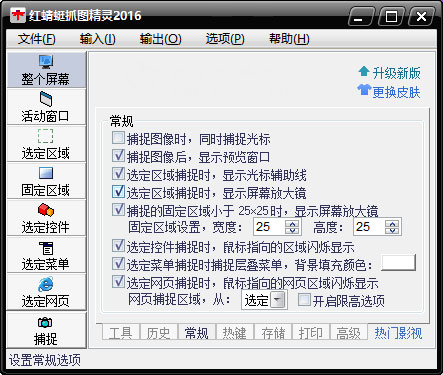Pick the 选定网页 web page capture icon

pos(45,285)
